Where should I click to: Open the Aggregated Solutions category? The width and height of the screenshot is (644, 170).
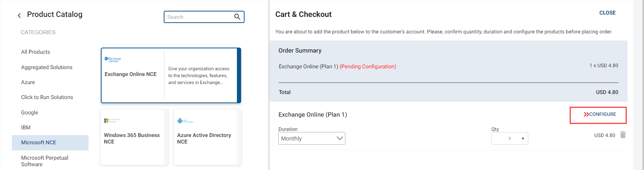47,67
